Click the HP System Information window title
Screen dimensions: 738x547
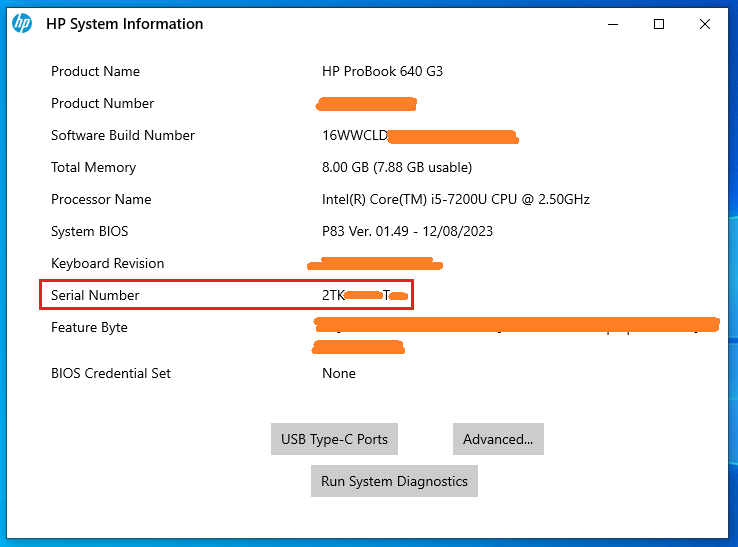125,24
